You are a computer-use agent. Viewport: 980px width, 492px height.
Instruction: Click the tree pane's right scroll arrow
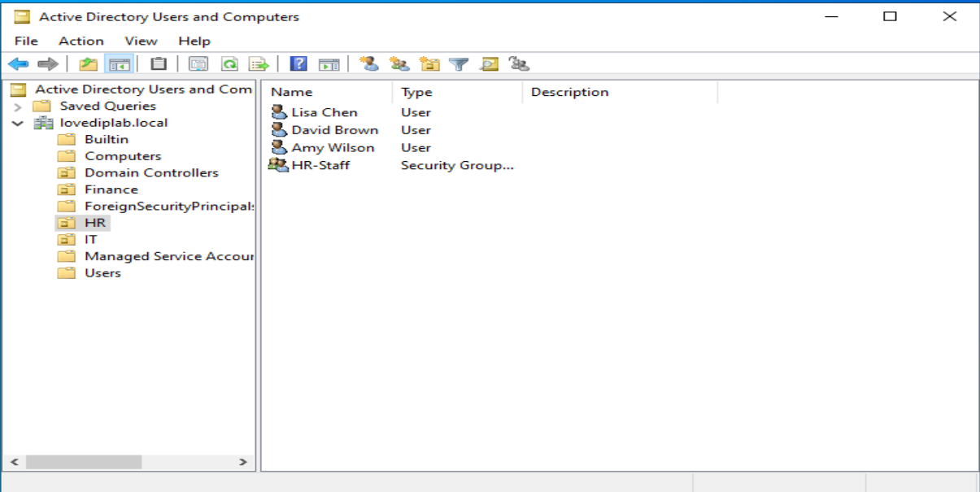(242, 462)
